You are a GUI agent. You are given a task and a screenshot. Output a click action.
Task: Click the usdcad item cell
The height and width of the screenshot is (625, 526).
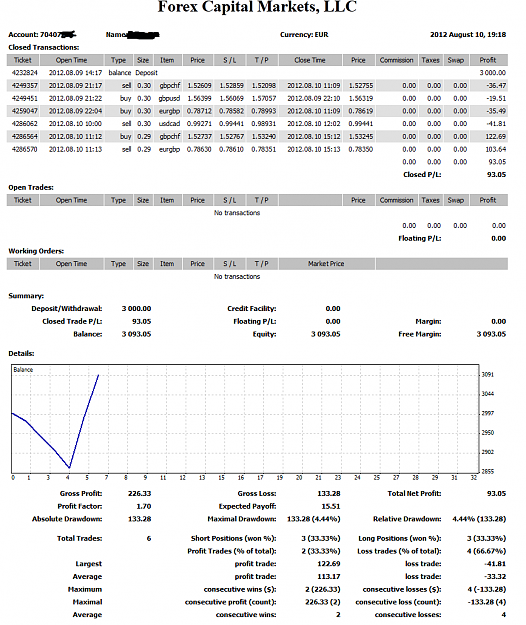(x=169, y=124)
